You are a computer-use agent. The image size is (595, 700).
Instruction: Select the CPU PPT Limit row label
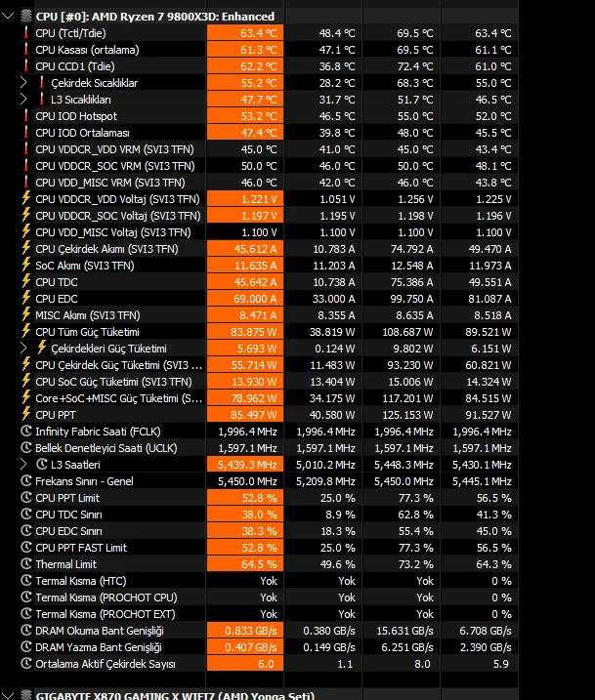click(x=67, y=498)
